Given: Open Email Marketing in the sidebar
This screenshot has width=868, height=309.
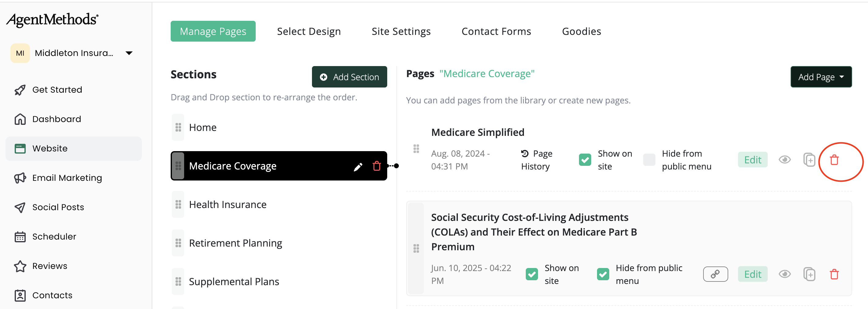Looking at the screenshot, I should click(67, 178).
